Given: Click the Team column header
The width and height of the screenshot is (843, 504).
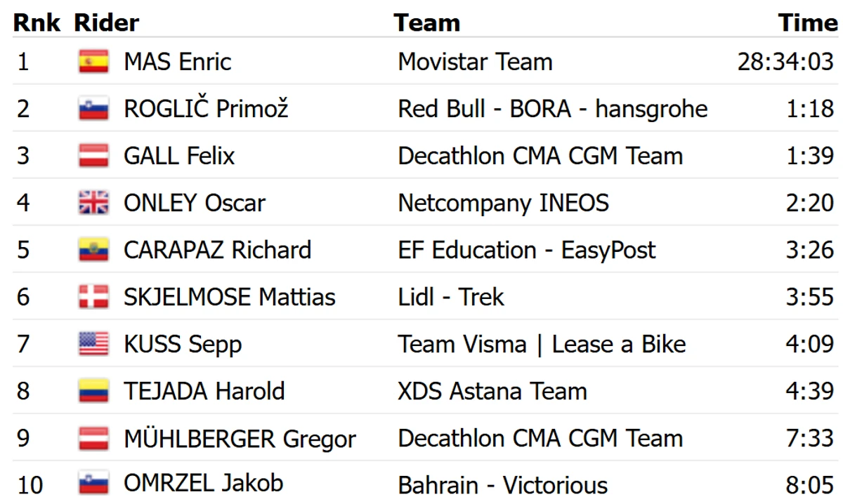Looking at the screenshot, I should coord(427,22).
